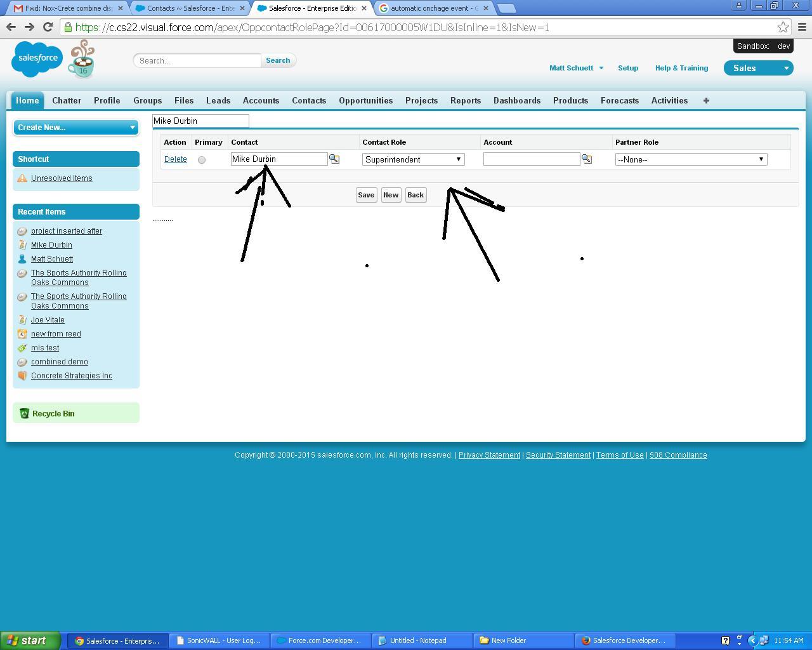Open the combined demo recent item

(60, 362)
